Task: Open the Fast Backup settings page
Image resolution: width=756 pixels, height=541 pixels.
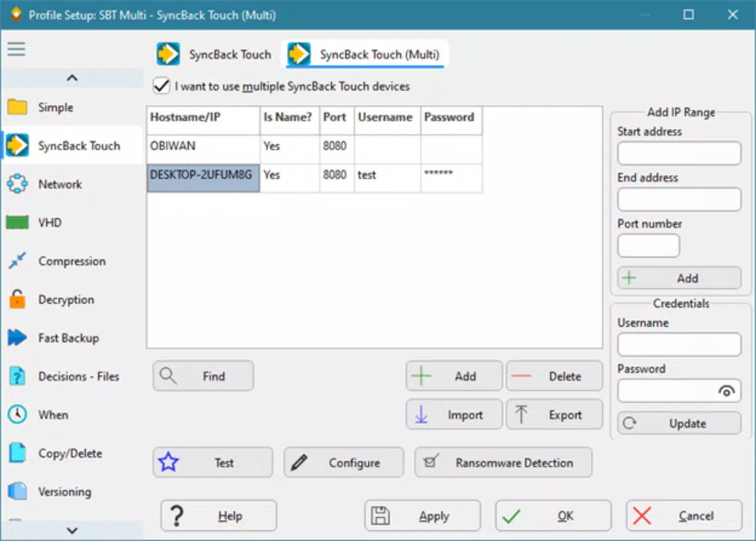Action: (72, 337)
